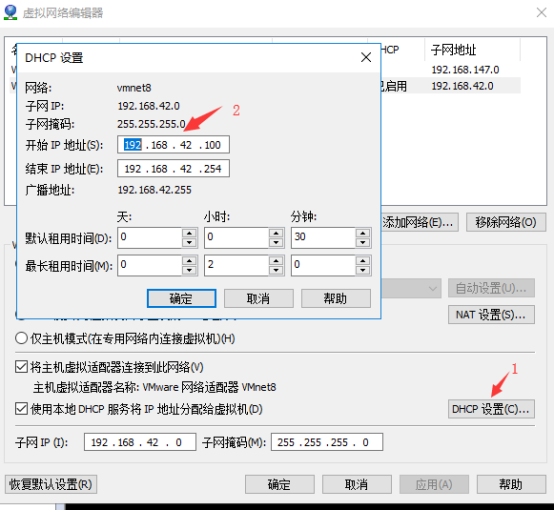Viewport: 554px width, 510px height.
Task: Click the start IP last octet 100
Action: click(212, 145)
